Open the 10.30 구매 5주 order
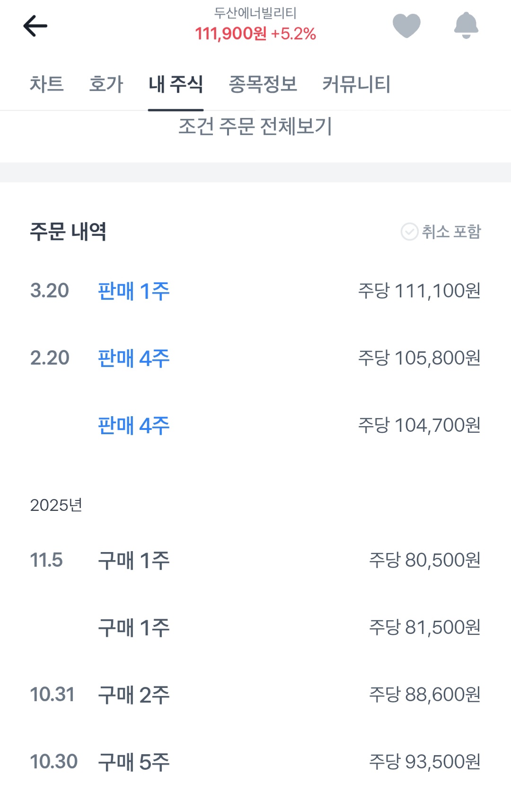Viewport: 511px width, 812px height. 133,762
